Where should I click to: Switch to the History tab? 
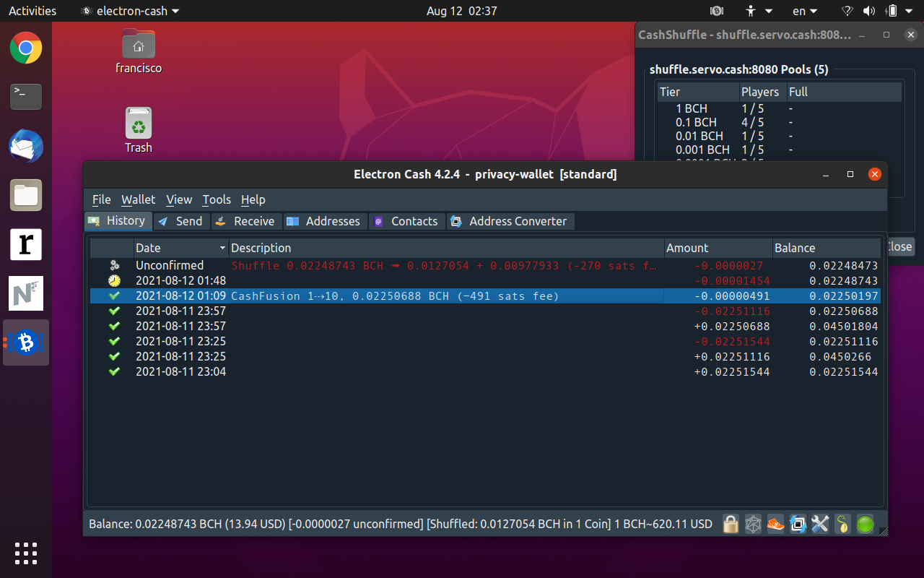pos(118,221)
